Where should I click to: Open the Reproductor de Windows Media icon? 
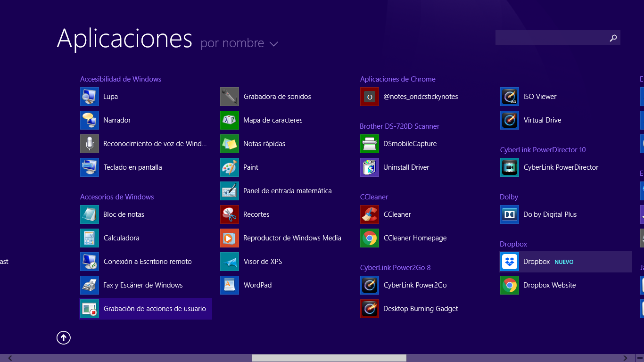click(x=230, y=238)
